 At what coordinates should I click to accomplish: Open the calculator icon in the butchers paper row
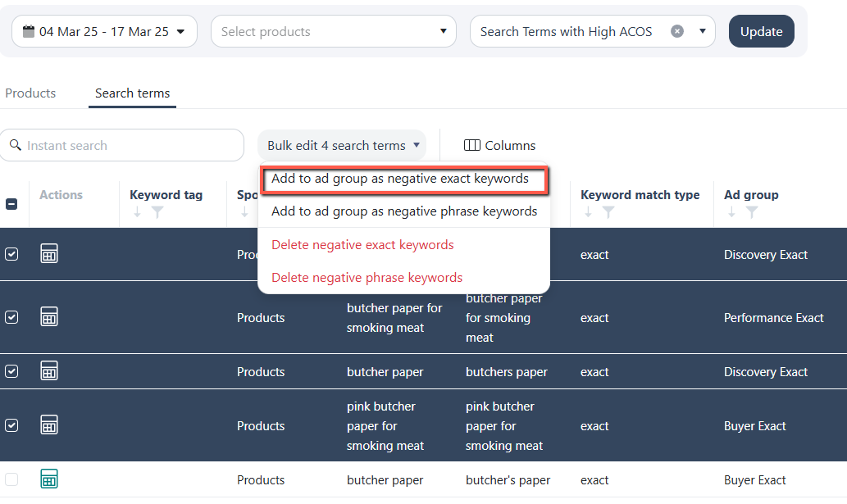pos(49,370)
